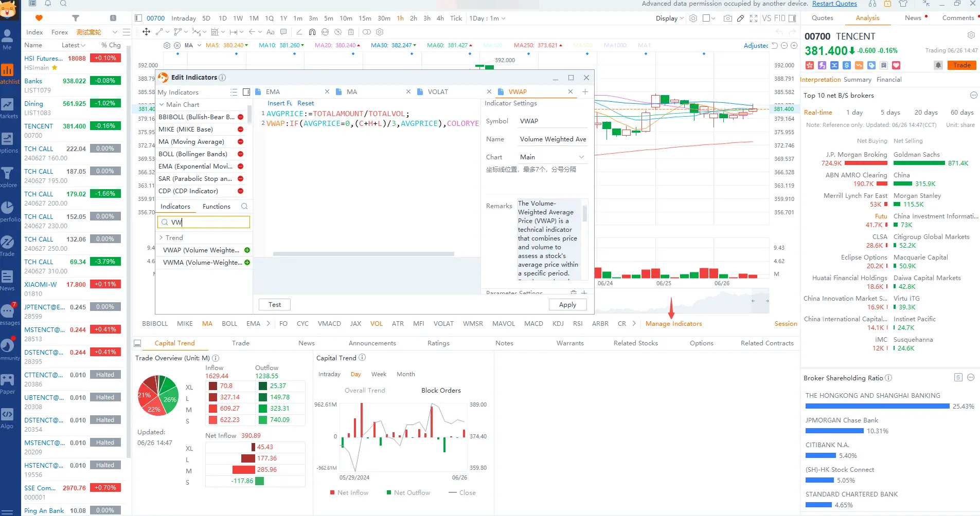980x516 pixels.
Task: Open chart settings gear next to Display
Action: (693, 19)
